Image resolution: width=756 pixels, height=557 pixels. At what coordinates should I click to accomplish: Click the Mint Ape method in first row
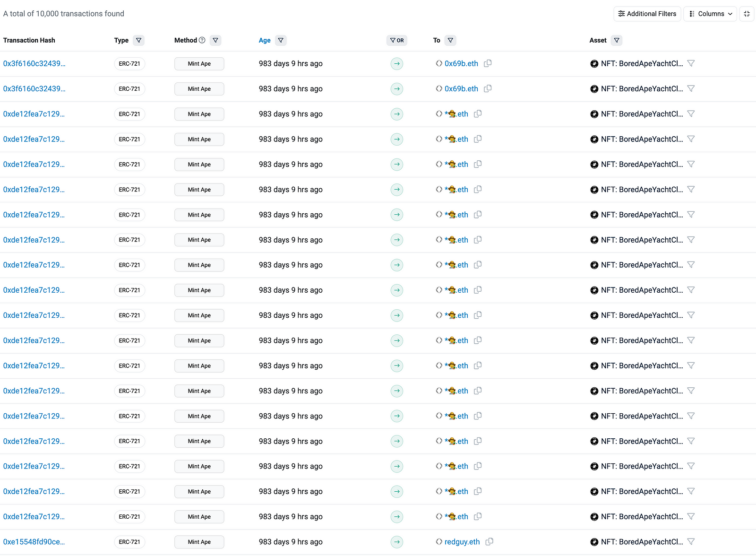(x=199, y=64)
